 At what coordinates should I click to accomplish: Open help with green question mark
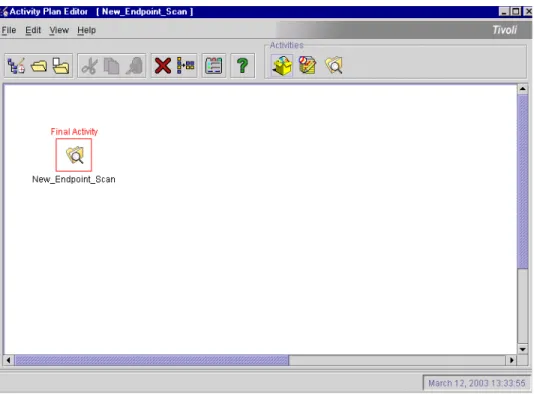pyautogui.click(x=242, y=66)
